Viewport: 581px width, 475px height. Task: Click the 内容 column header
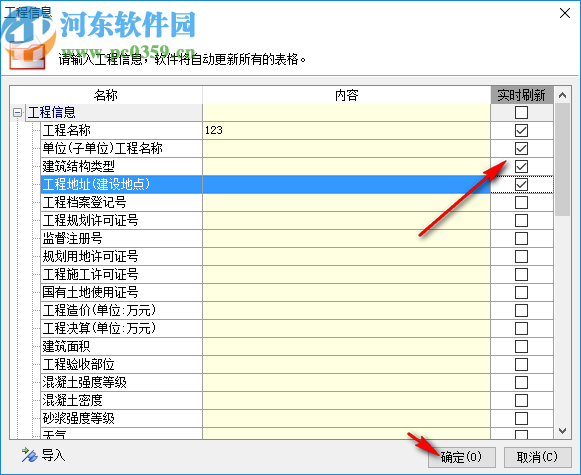[346, 95]
